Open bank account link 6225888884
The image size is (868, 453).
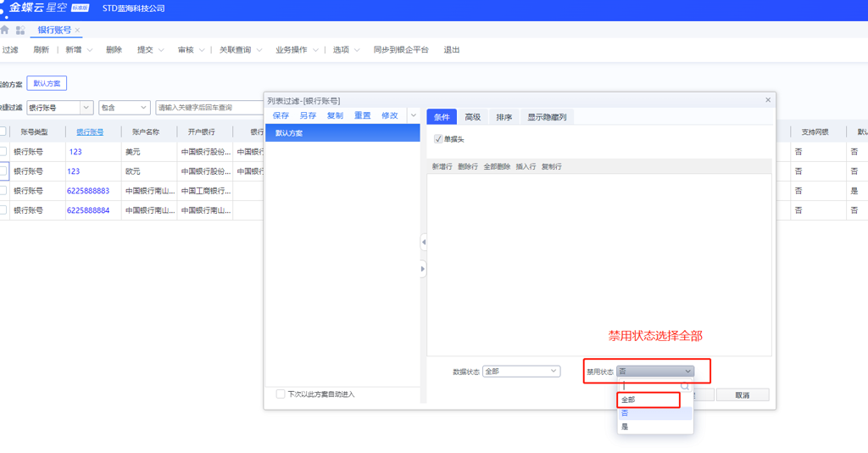[88, 210]
